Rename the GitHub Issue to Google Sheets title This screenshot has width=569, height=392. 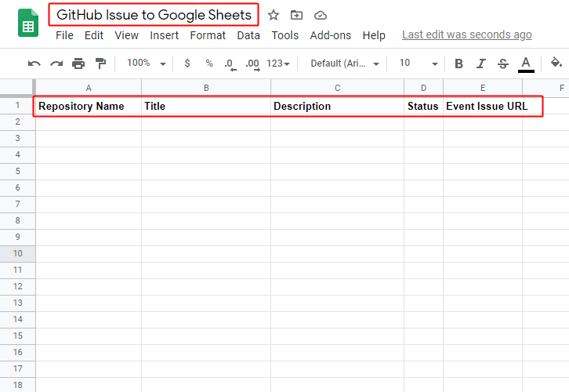(x=154, y=15)
